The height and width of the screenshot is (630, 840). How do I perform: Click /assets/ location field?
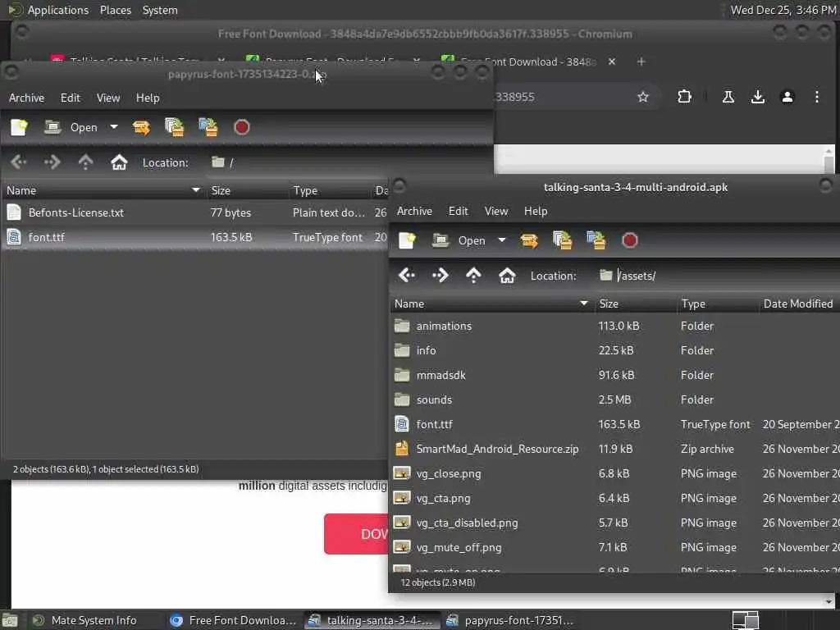click(x=717, y=276)
